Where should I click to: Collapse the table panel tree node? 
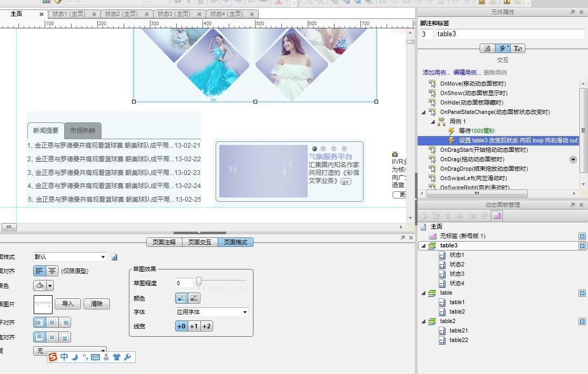[423, 293]
